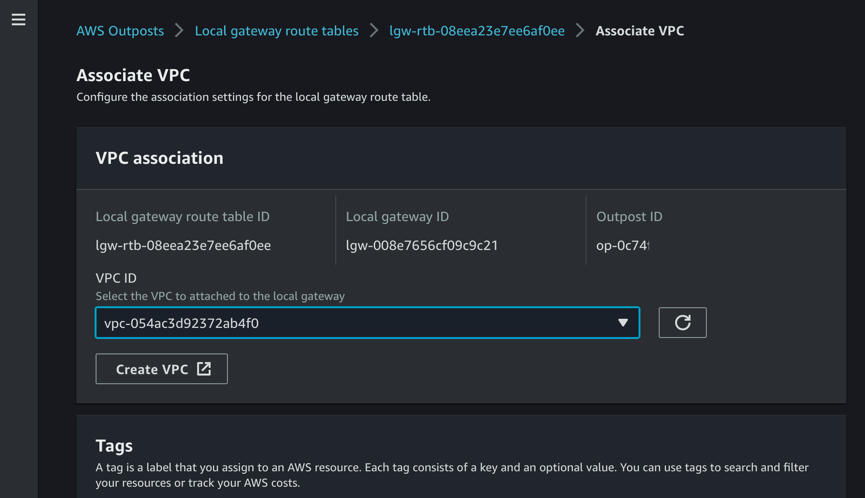865x498 pixels.
Task: Click the truncated Outpost ID value
Action: tap(622, 245)
